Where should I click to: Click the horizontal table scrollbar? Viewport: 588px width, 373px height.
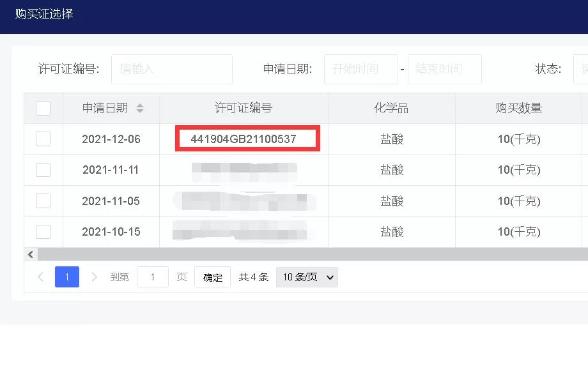pyautogui.click(x=307, y=254)
